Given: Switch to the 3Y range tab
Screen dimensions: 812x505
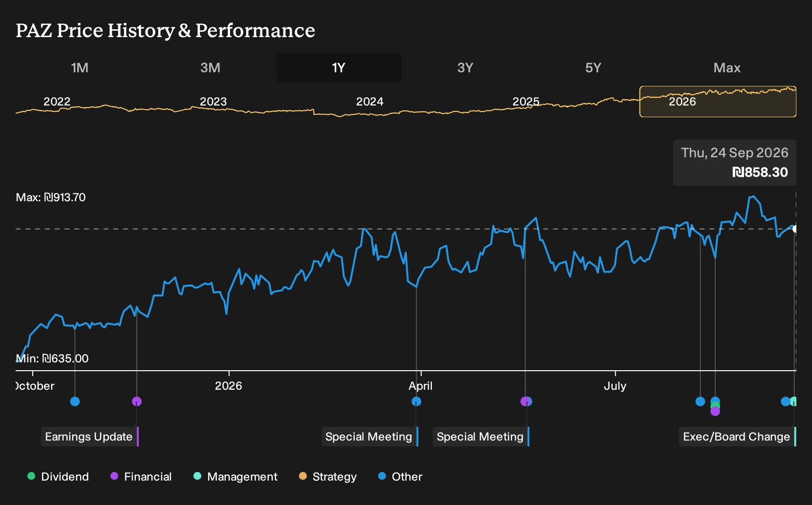Looking at the screenshot, I should (x=465, y=67).
